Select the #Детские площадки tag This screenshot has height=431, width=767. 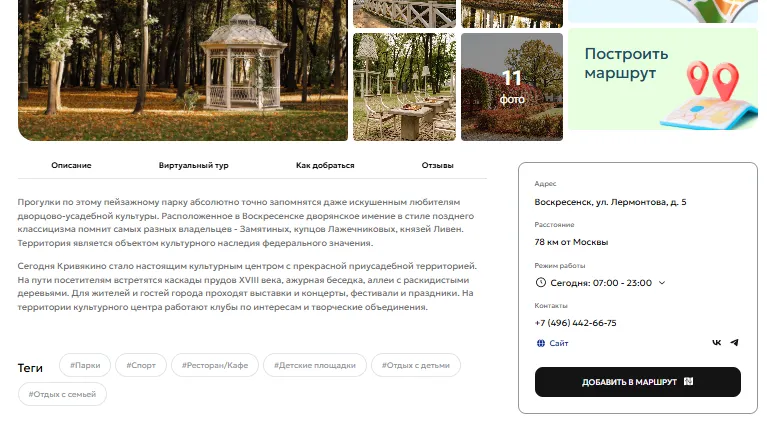(315, 365)
